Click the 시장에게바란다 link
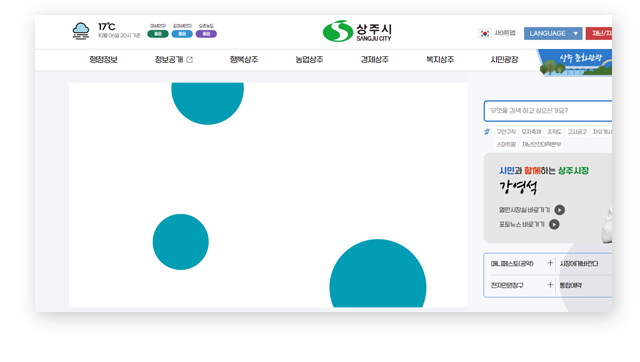 [579, 264]
